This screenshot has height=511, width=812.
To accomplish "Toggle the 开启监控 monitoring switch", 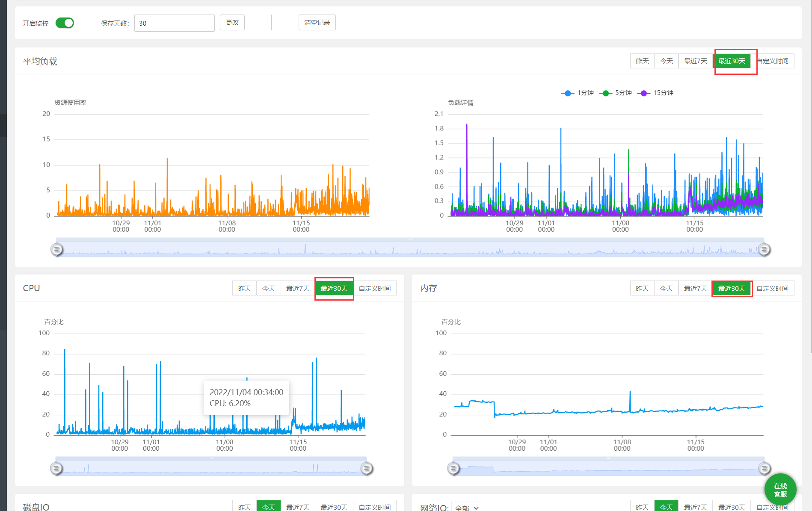I will (65, 23).
